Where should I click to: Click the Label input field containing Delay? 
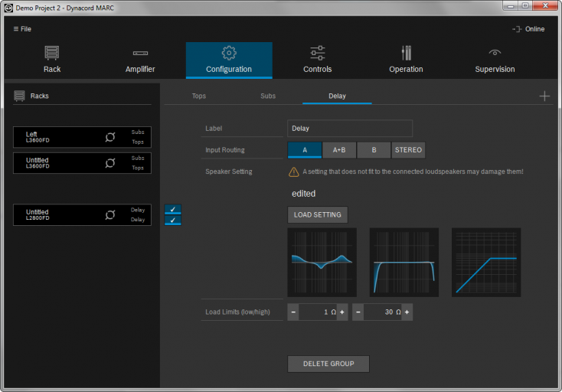(350, 129)
